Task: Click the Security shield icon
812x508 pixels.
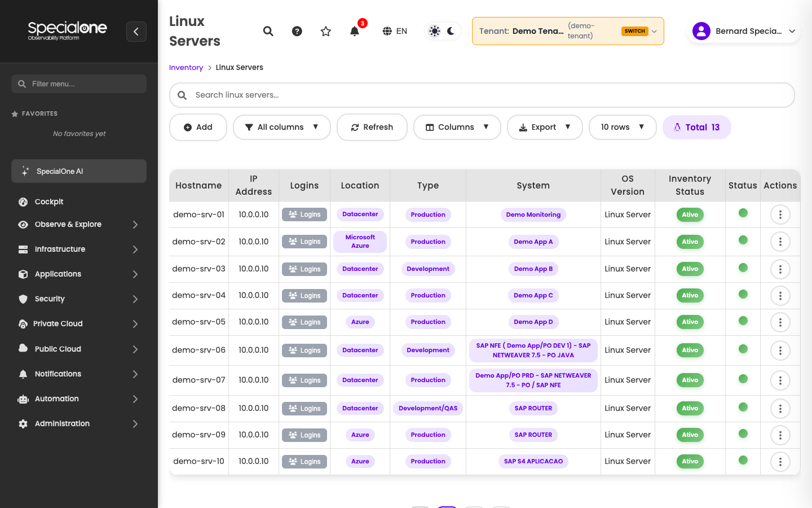Action: pos(23,299)
